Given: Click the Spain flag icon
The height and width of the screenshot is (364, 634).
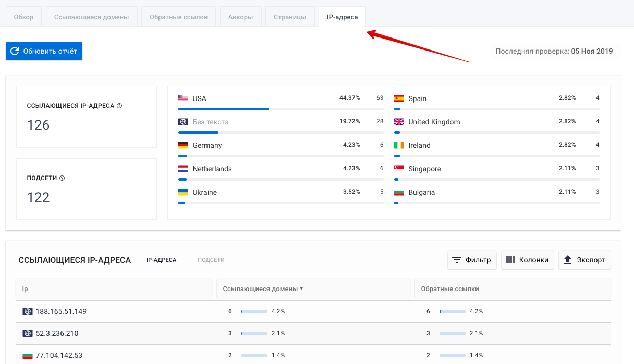Looking at the screenshot, I should 399,98.
